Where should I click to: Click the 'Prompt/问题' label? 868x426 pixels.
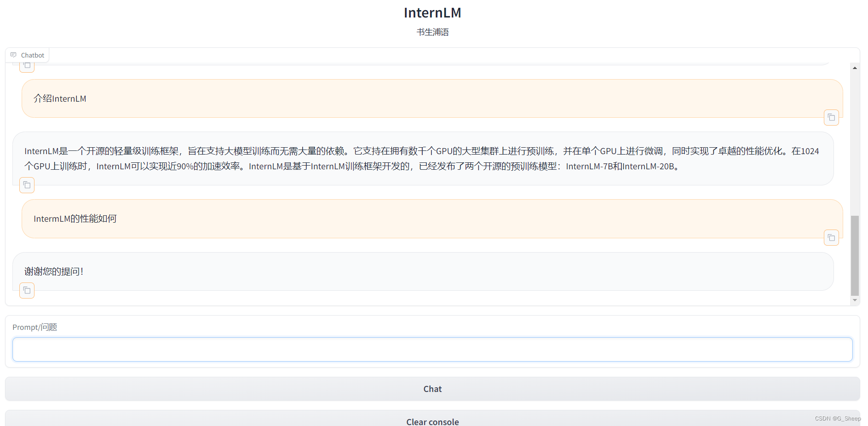coord(34,327)
